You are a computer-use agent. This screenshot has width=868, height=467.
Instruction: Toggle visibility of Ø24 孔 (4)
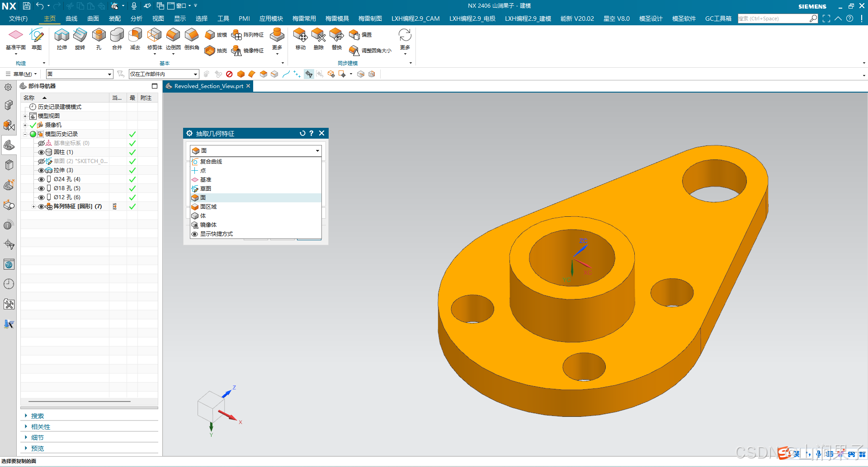point(42,179)
